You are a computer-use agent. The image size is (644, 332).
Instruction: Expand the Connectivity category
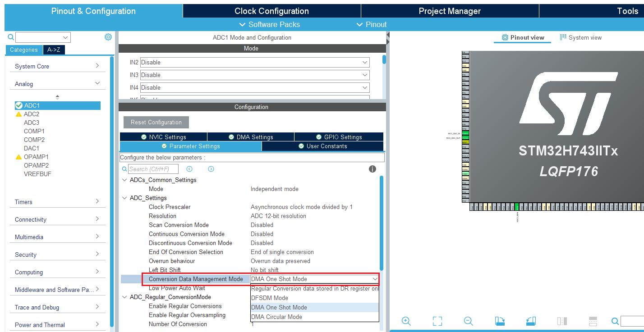[x=97, y=219]
